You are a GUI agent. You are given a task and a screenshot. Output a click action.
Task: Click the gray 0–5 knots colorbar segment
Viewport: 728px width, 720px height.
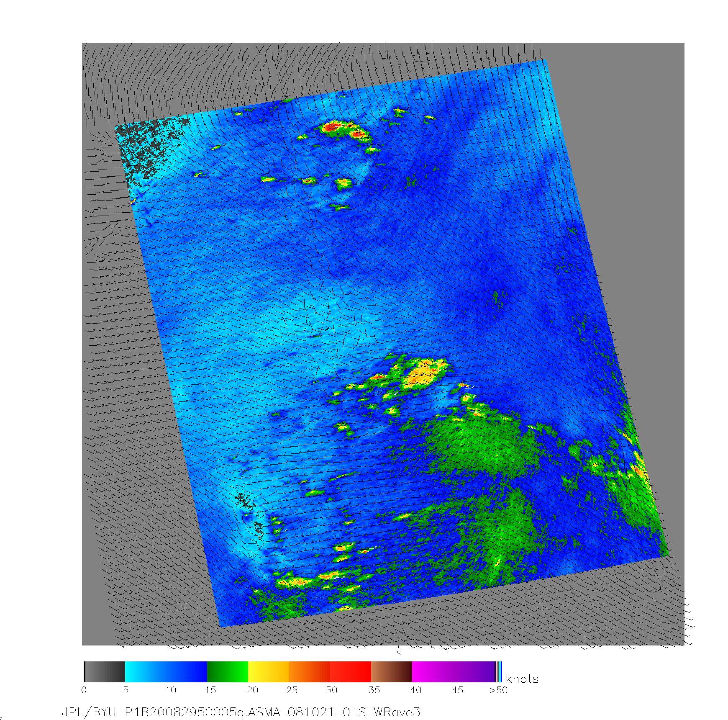(105, 672)
